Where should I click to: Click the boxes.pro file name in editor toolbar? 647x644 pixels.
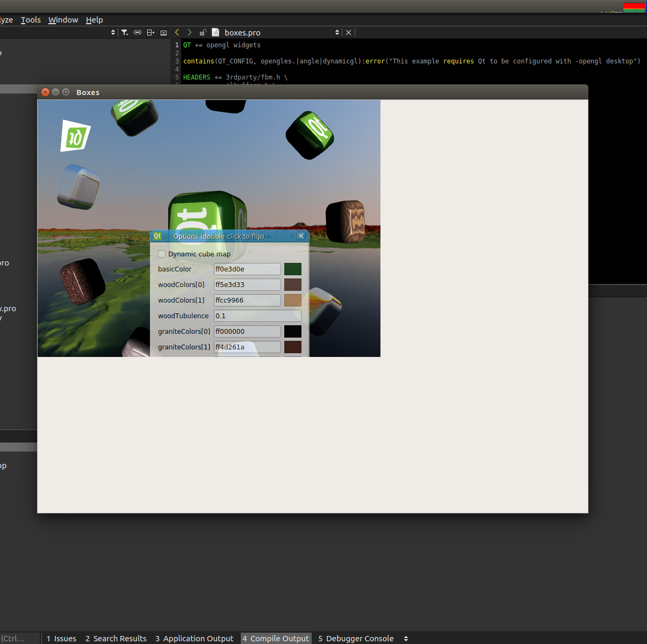(x=242, y=33)
